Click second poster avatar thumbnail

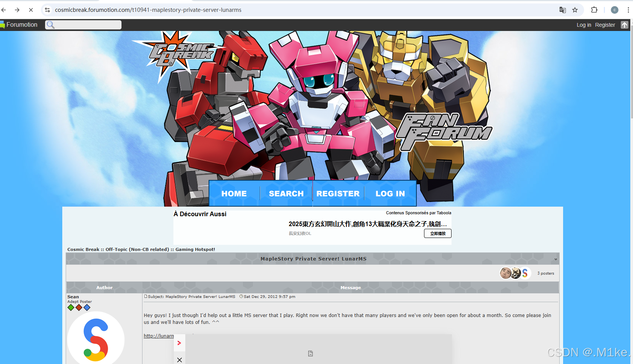click(x=516, y=273)
